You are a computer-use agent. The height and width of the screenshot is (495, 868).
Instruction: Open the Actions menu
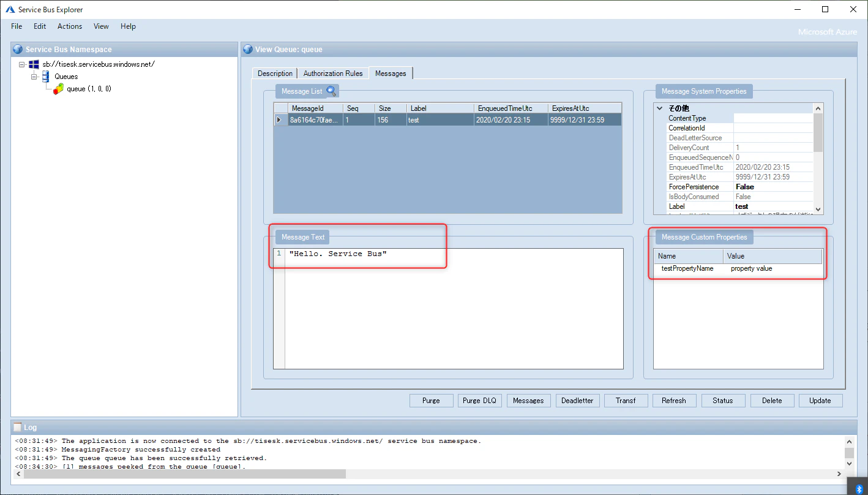pos(70,26)
